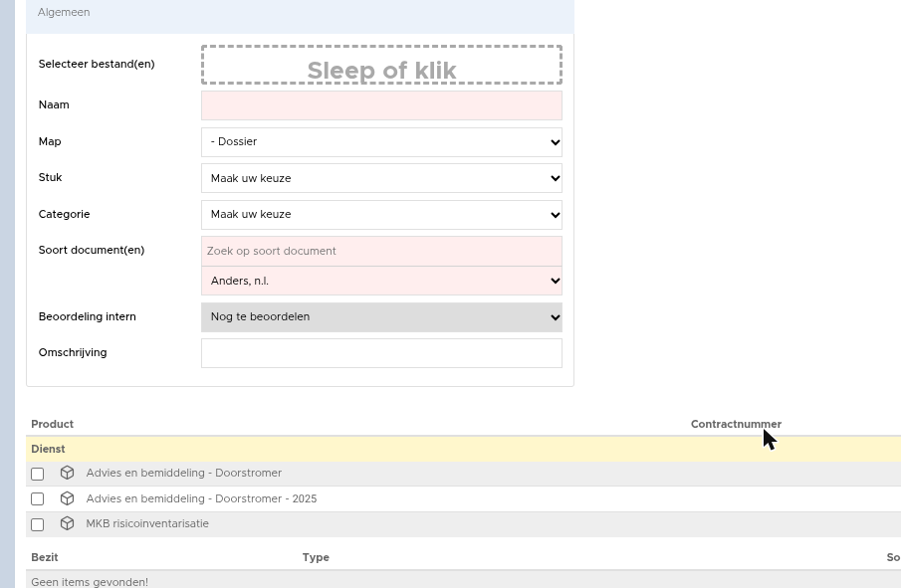
Task: Click the Dienst group row label
Action: pos(48,449)
